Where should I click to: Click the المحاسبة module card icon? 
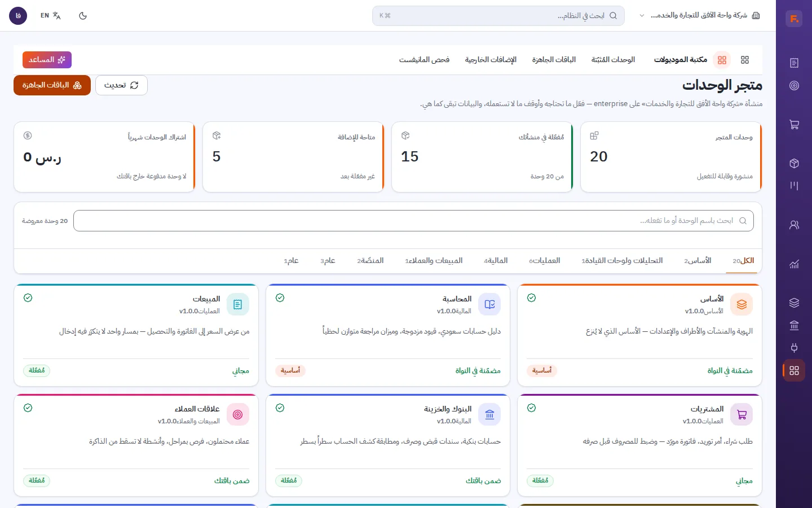[489, 304]
